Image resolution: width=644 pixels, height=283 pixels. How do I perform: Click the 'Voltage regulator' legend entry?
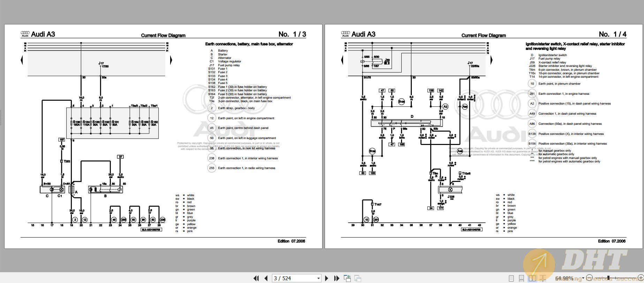pyautogui.click(x=229, y=61)
